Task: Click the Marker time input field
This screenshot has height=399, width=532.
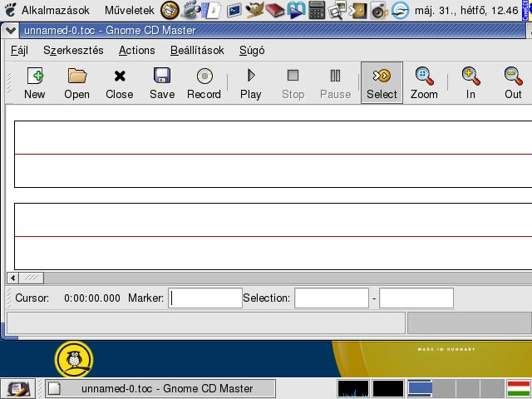Action: click(x=205, y=298)
